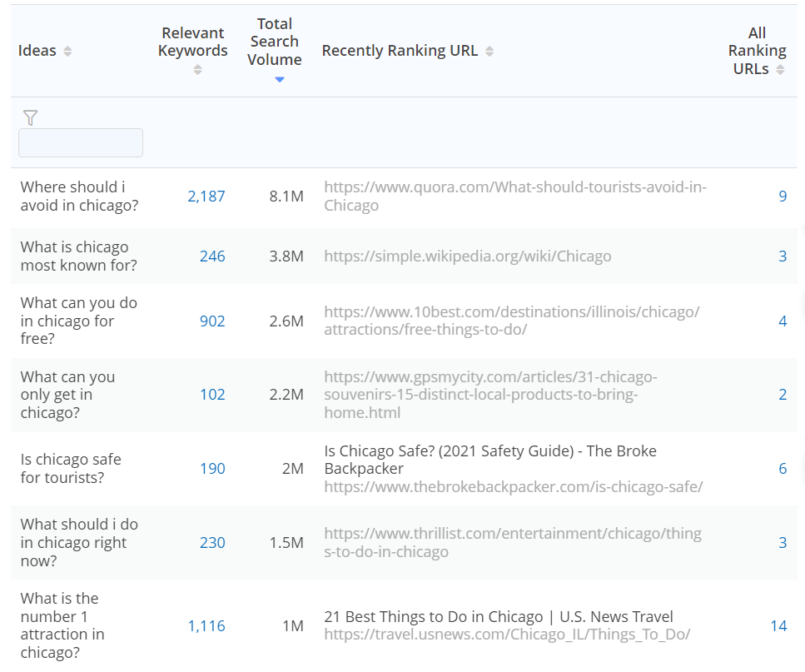Open the gpsmycity souvenirs URL
The height and width of the screenshot is (672, 805).
(x=490, y=395)
